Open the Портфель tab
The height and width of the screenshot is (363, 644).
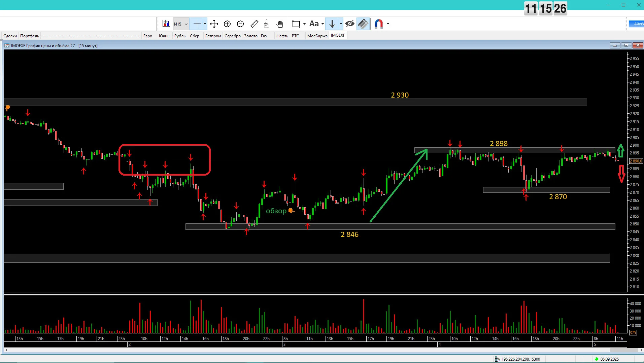[x=30, y=36]
